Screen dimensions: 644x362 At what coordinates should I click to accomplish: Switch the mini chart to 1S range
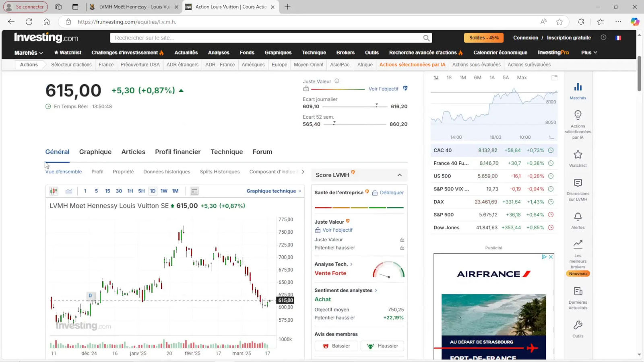point(449,78)
